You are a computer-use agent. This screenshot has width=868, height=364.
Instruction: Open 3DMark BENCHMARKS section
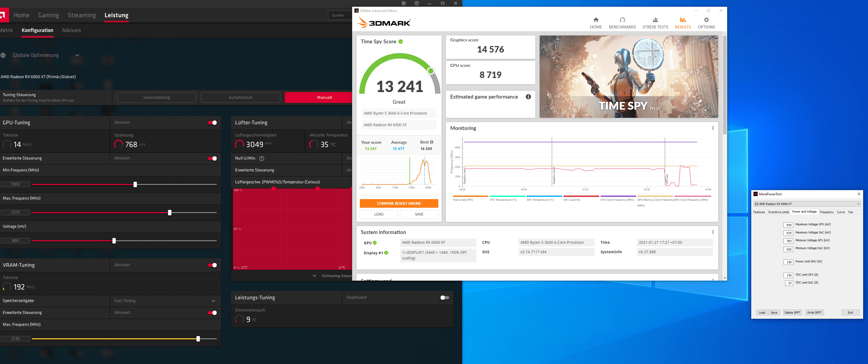click(622, 23)
